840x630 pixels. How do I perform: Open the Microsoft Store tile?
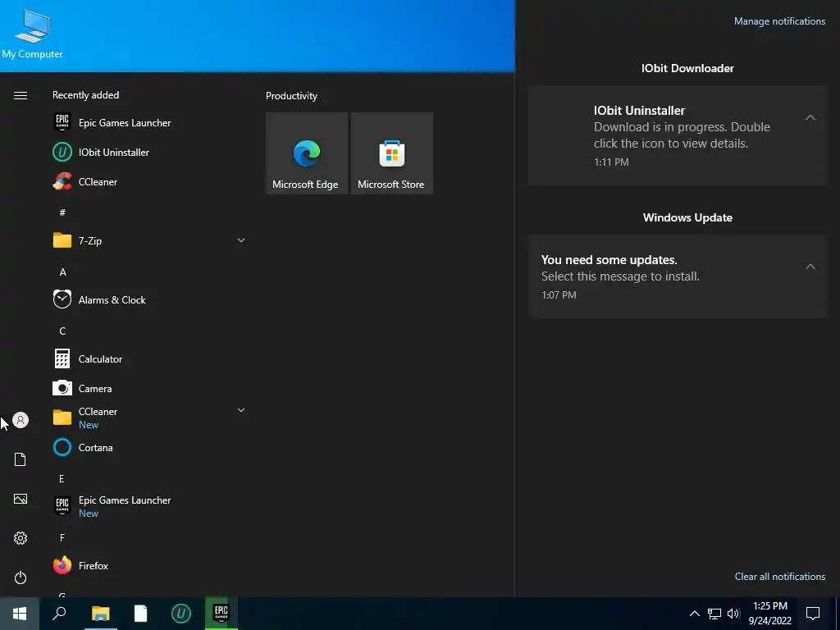coord(391,153)
